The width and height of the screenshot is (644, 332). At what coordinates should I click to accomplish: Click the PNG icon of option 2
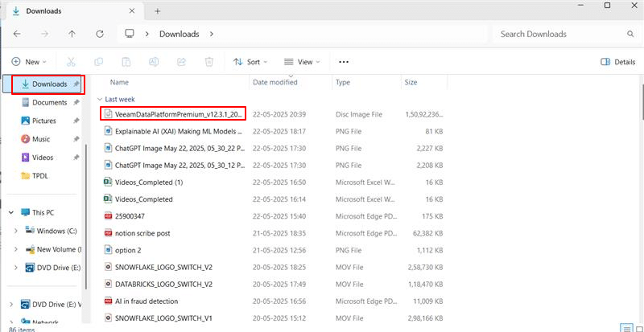click(108, 250)
